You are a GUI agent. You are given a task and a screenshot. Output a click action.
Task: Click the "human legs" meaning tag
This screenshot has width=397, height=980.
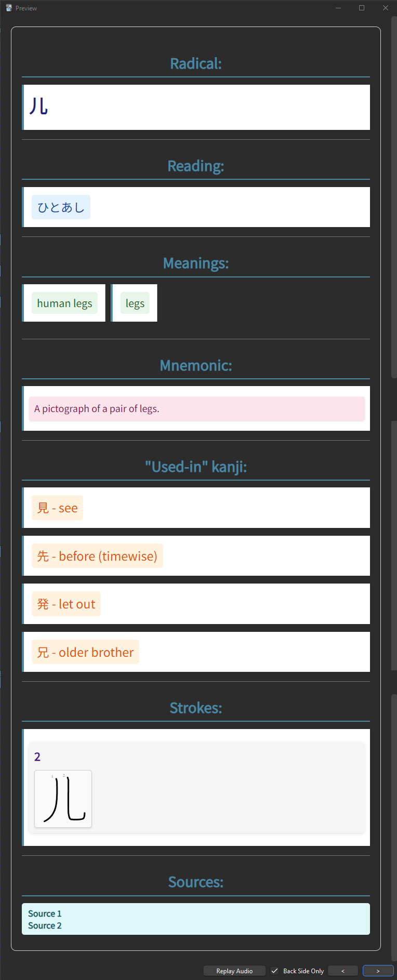click(64, 303)
